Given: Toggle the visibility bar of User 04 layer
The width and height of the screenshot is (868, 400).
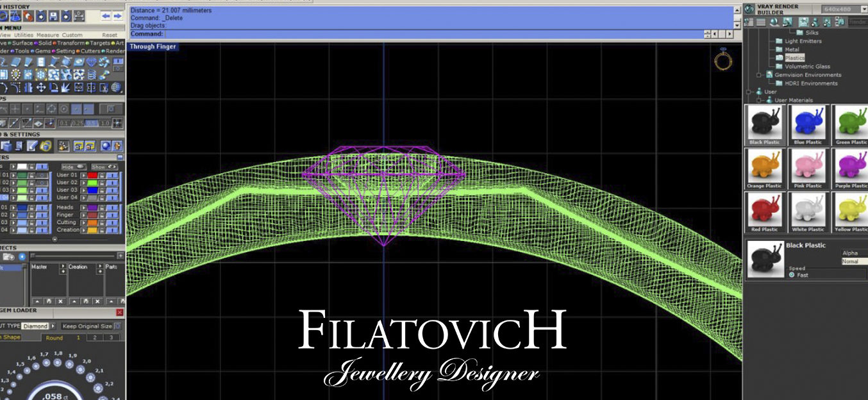Looking at the screenshot, I should 112,197.
